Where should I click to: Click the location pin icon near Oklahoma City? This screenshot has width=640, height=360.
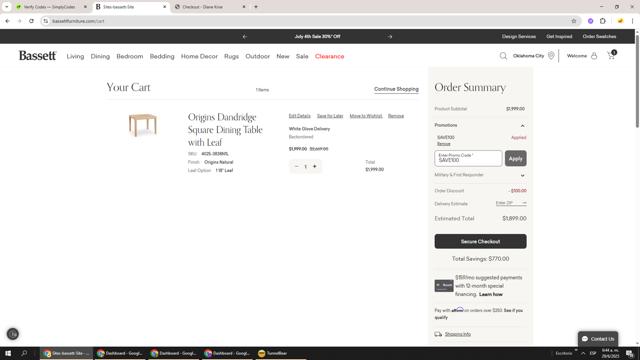point(551,56)
